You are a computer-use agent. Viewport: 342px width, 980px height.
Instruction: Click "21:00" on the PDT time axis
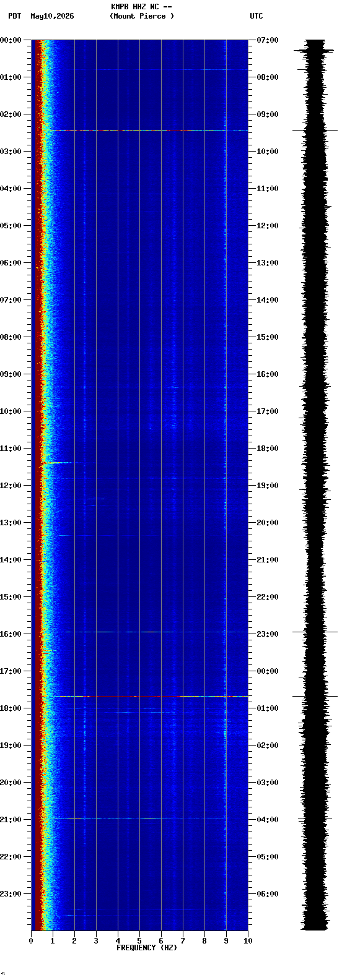(11, 820)
